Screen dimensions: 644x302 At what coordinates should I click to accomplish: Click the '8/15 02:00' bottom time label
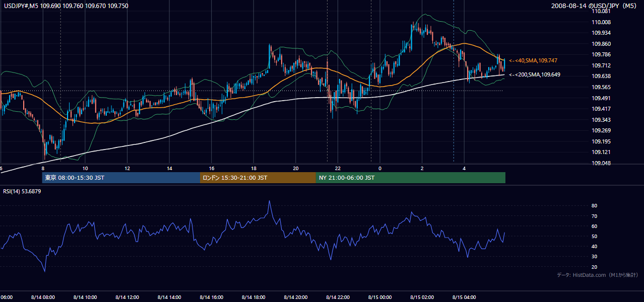tap(422, 297)
